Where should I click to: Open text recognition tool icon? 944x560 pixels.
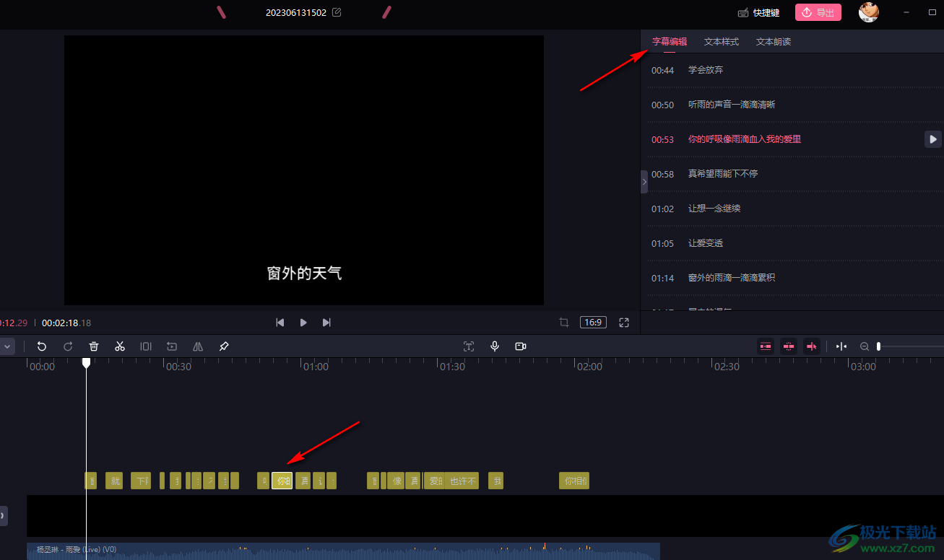(469, 346)
